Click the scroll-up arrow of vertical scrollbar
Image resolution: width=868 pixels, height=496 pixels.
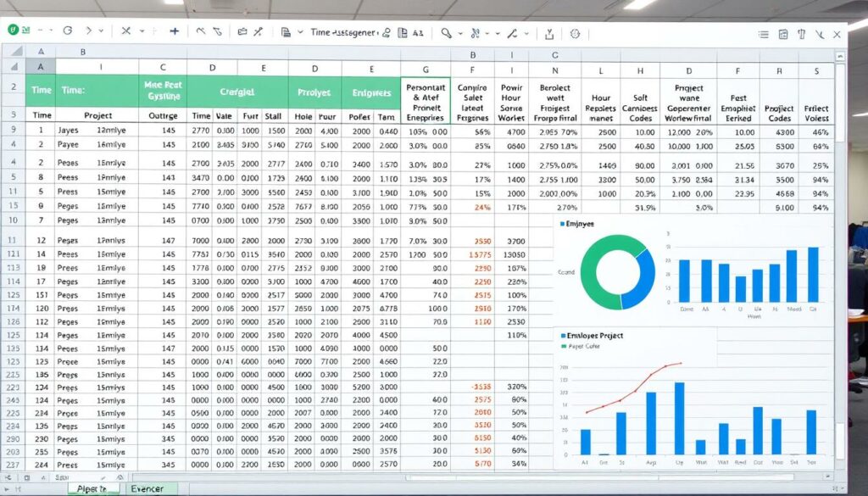click(840, 57)
